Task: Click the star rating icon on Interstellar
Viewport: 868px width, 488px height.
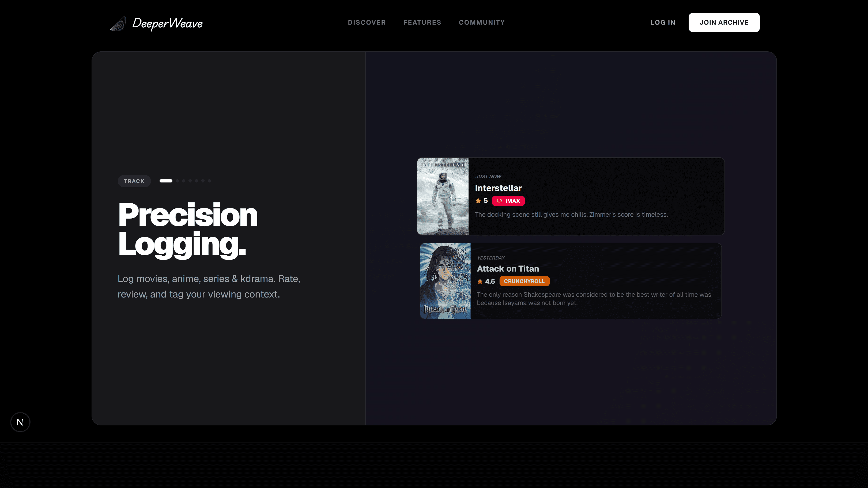Action: click(478, 201)
